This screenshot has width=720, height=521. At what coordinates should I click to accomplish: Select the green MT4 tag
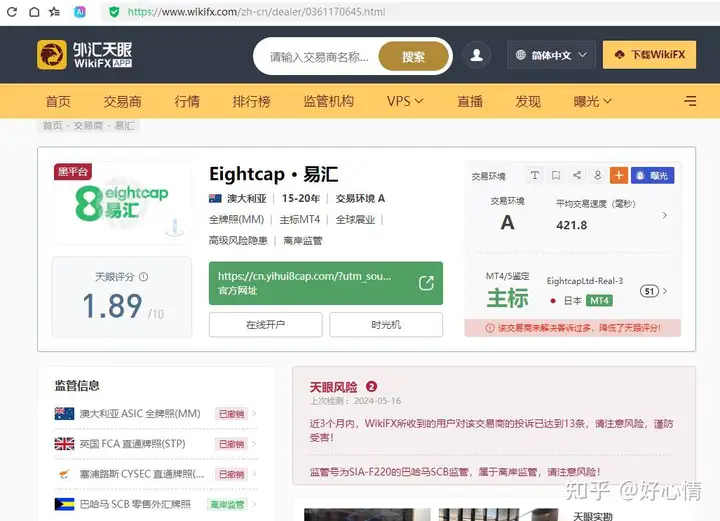pos(599,301)
